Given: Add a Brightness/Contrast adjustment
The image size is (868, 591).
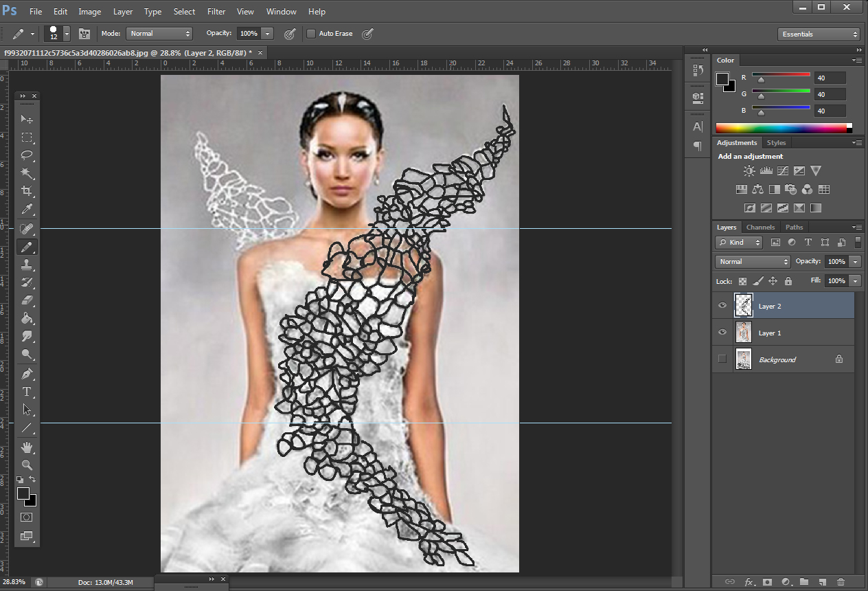Looking at the screenshot, I should point(749,170).
